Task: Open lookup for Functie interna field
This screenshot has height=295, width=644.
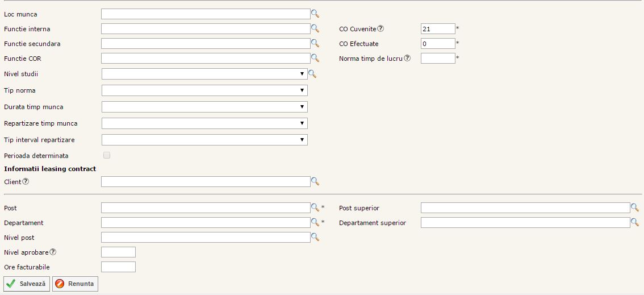Action: (315, 28)
